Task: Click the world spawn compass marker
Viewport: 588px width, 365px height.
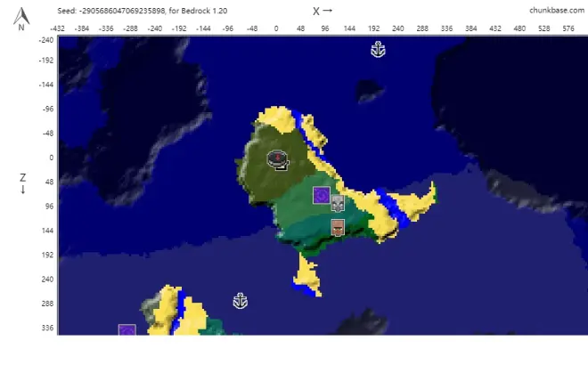Action: pos(279,159)
